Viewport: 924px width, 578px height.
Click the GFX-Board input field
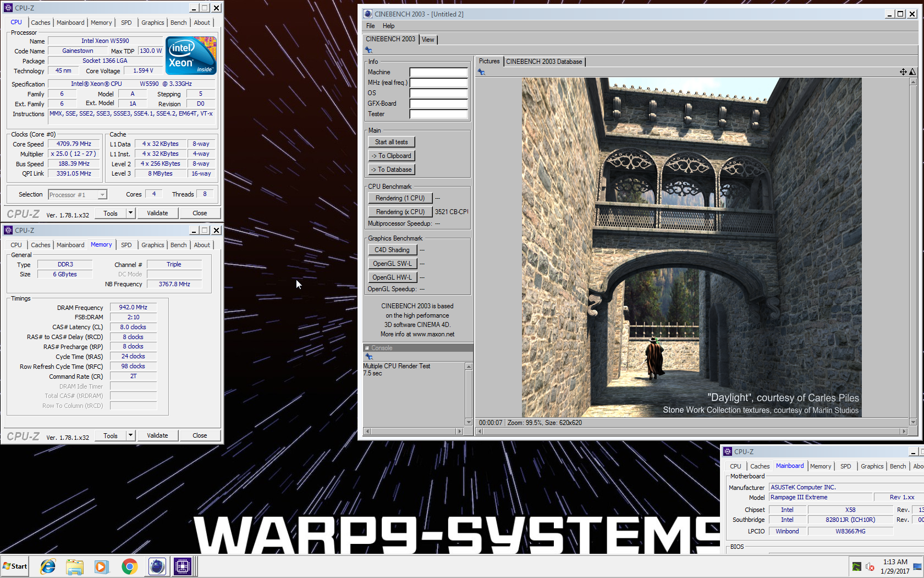[x=438, y=103]
